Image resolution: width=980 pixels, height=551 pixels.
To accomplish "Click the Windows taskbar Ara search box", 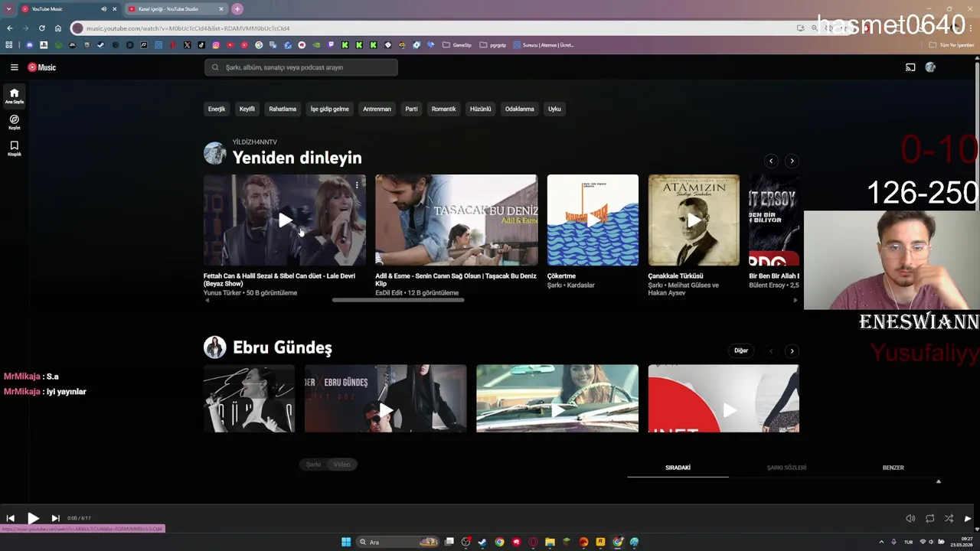I will click(399, 542).
